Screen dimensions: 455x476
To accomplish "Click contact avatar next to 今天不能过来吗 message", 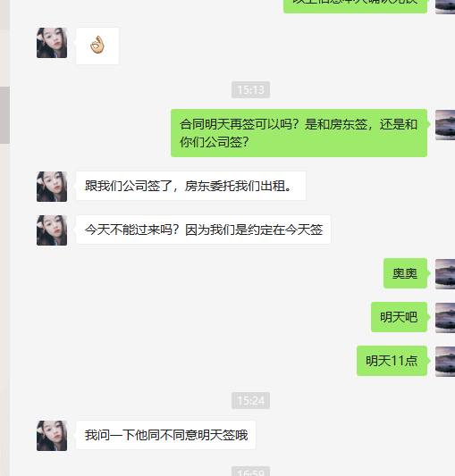I will pos(52,230).
